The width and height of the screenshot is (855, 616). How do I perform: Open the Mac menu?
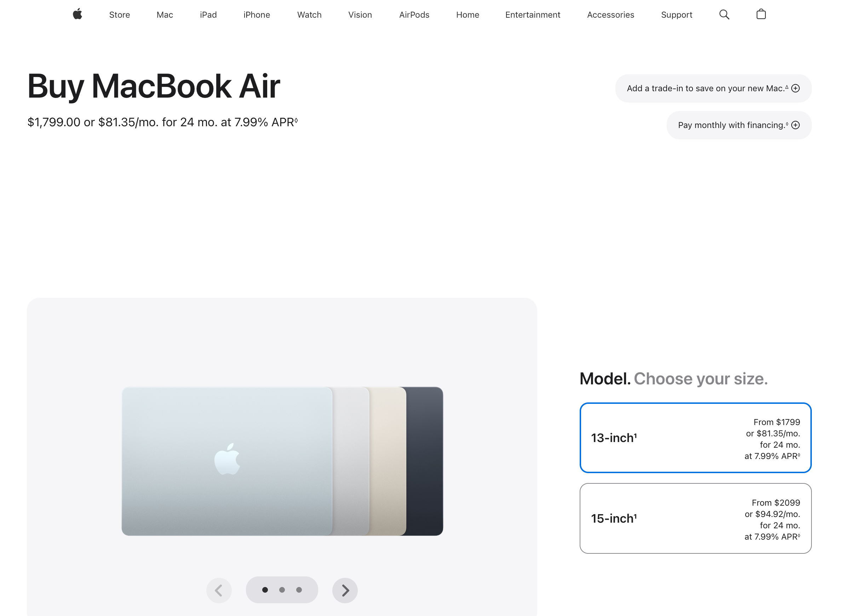[x=165, y=15]
